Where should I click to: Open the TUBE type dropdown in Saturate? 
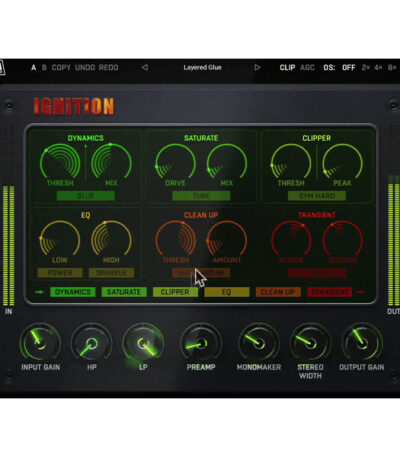201,196
